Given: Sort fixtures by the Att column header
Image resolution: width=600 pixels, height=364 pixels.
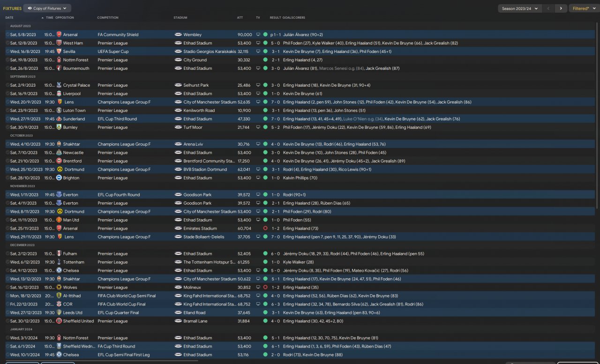Looking at the screenshot, I should pos(240,18).
